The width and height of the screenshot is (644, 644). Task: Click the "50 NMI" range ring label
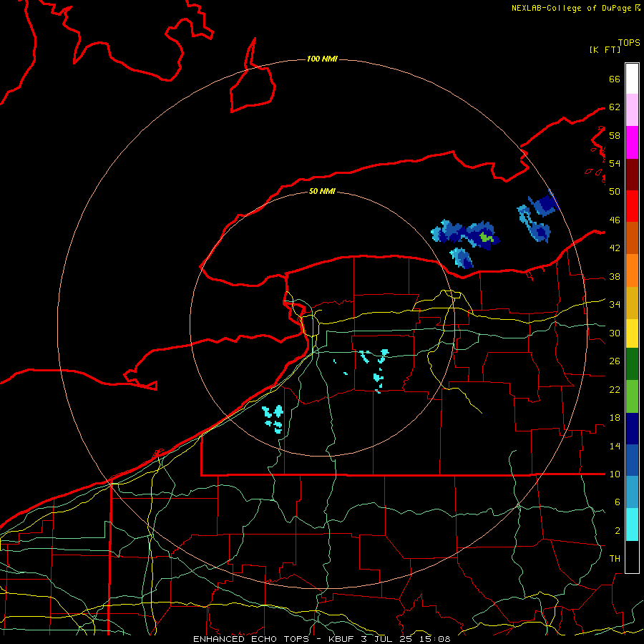click(322, 191)
